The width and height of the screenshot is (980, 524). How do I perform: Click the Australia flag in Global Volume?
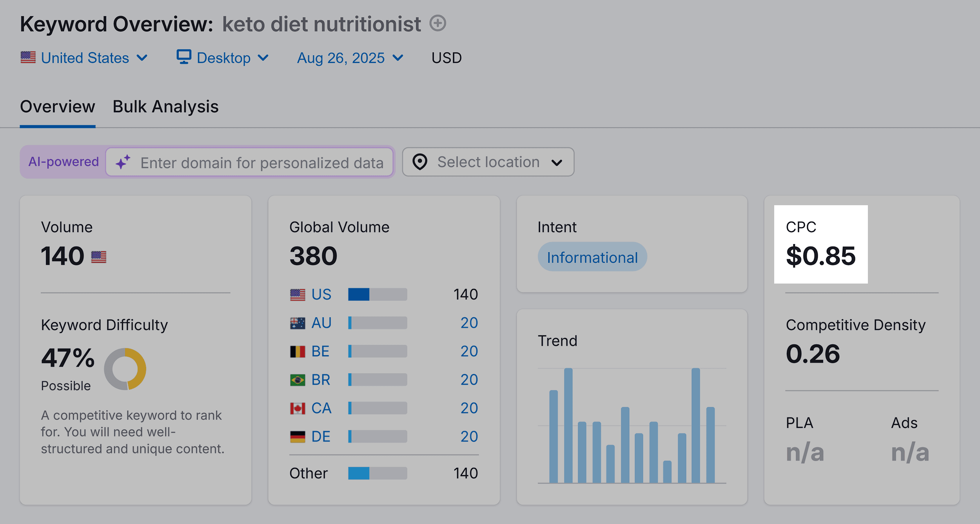(298, 323)
